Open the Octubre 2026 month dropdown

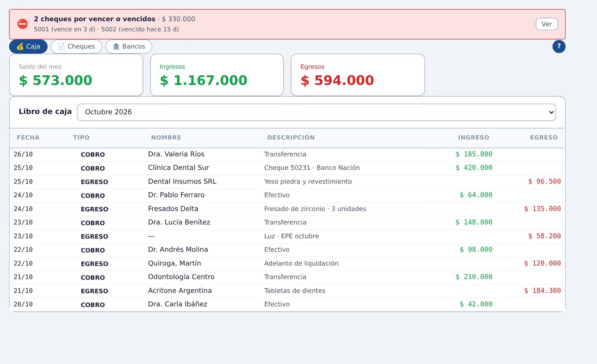point(316,112)
